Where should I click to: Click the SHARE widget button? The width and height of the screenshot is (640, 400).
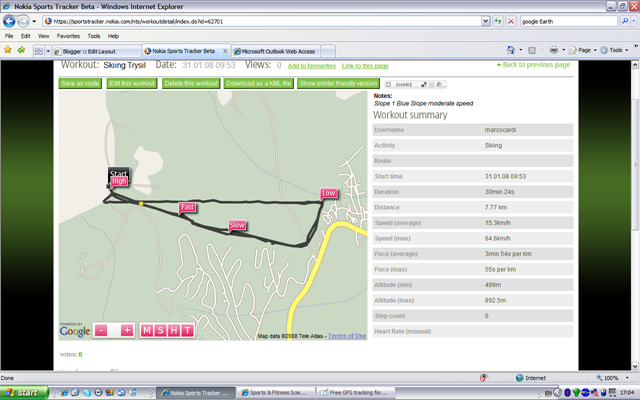tap(416, 84)
